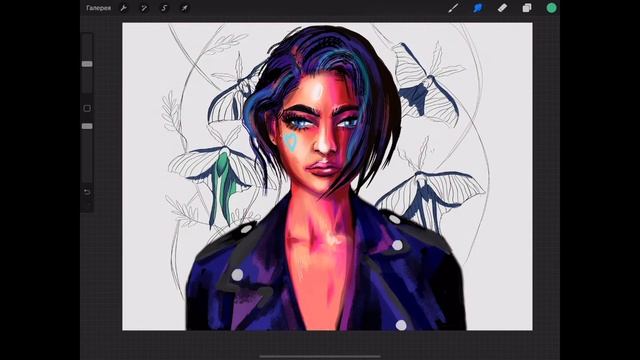Adjust the brush opacity slider handle
The image size is (640, 360).
click(87, 126)
